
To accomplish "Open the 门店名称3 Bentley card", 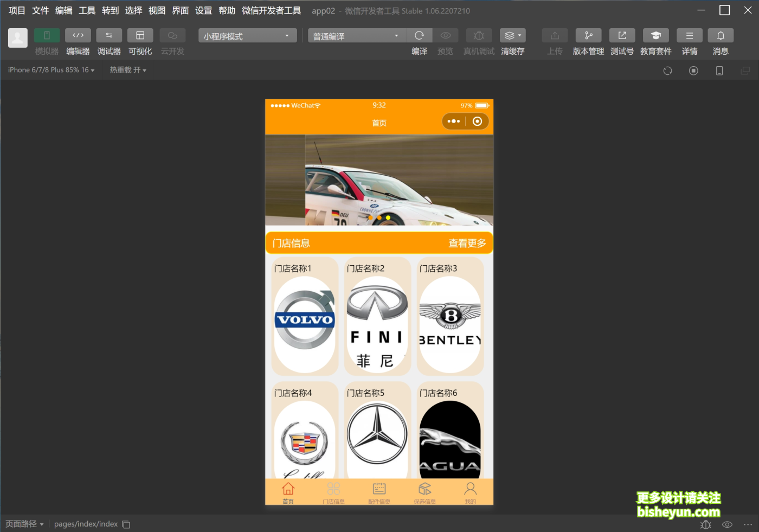I will tap(450, 316).
